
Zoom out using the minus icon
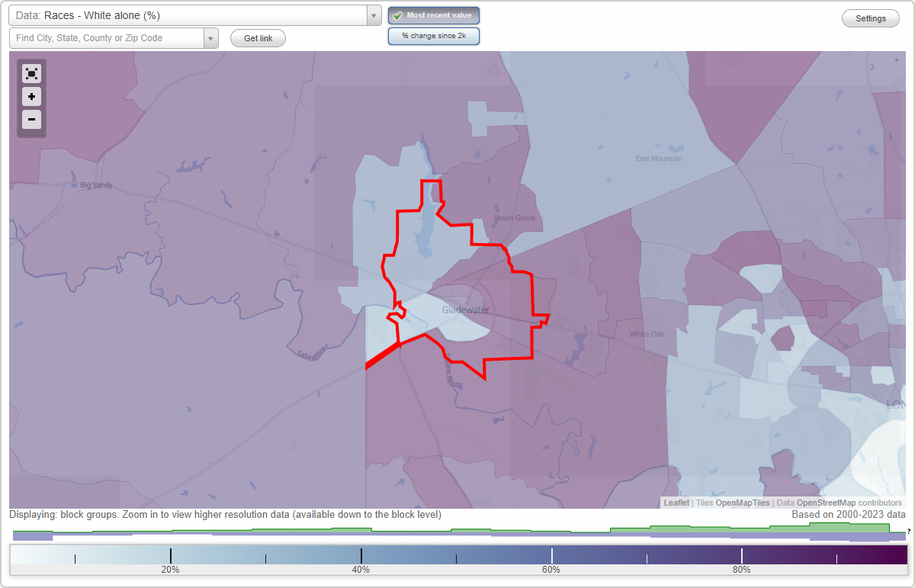31,119
